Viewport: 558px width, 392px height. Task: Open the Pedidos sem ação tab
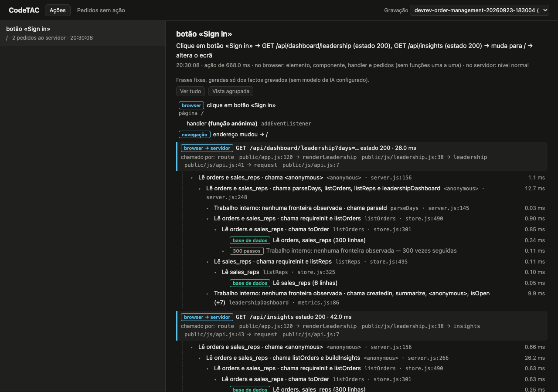click(101, 10)
